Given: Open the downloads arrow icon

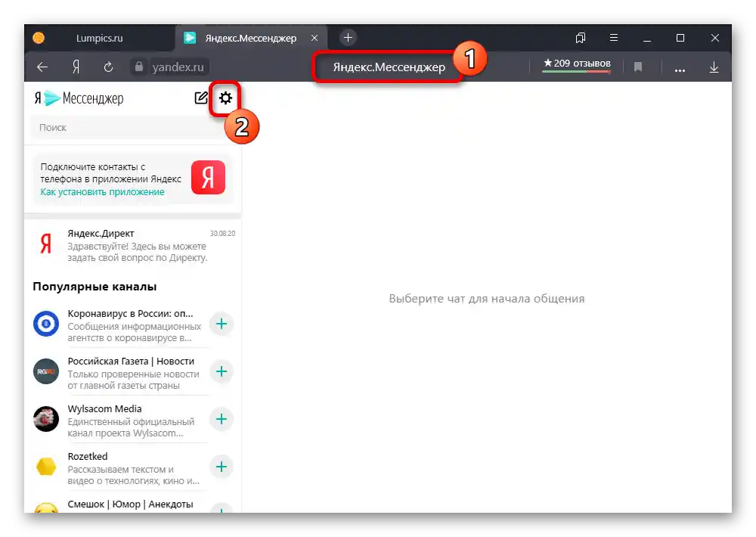Looking at the screenshot, I should 714,67.
